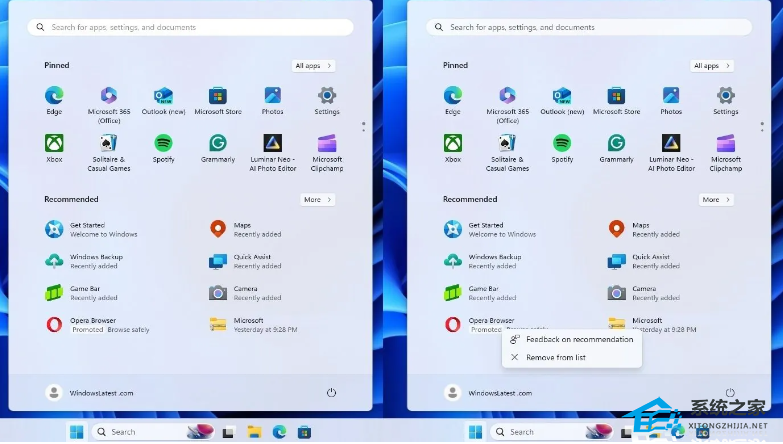783x444 pixels.
Task: Focus the search field in left Start menu
Action: click(190, 27)
